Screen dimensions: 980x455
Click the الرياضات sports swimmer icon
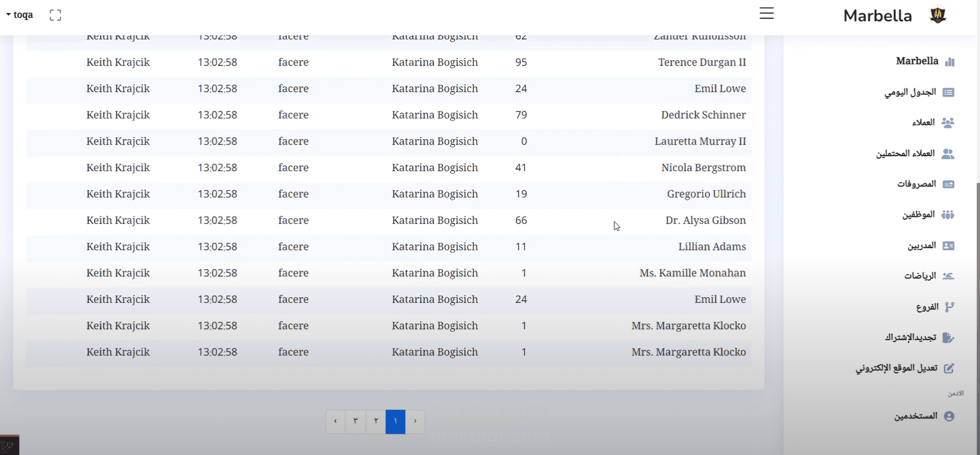[948, 276]
